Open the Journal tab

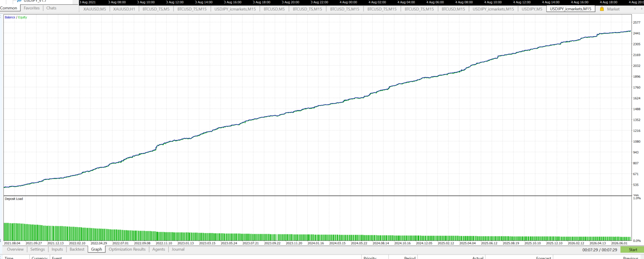click(x=178, y=250)
